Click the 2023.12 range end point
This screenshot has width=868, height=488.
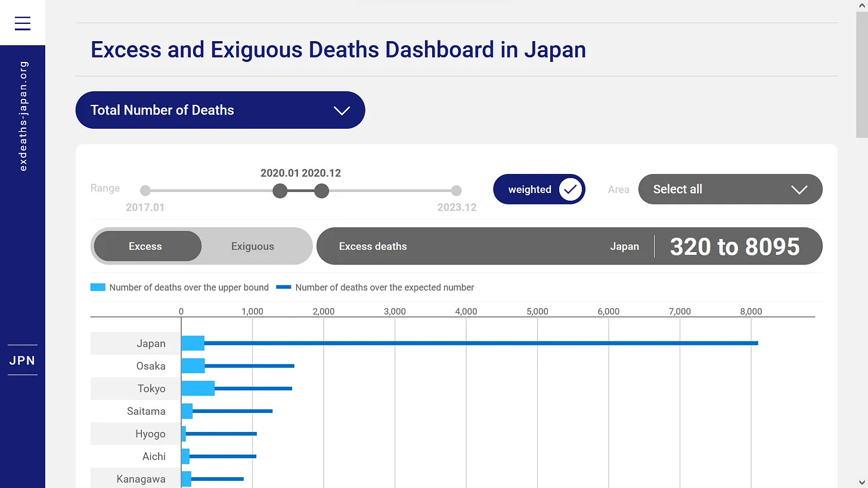pos(456,191)
